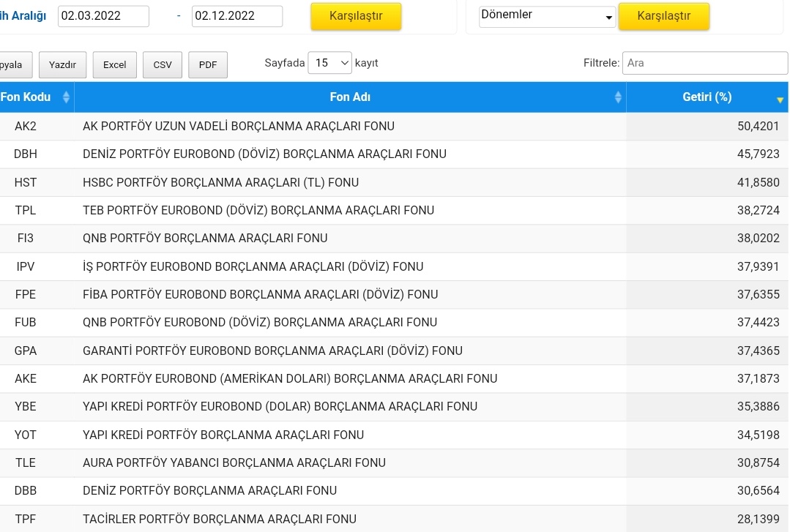Select HSBC PORTFÖY BORÇLANMA ARAÇLARI (TL) FONU
790x532 pixels.
pyautogui.click(x=220, y=182)
